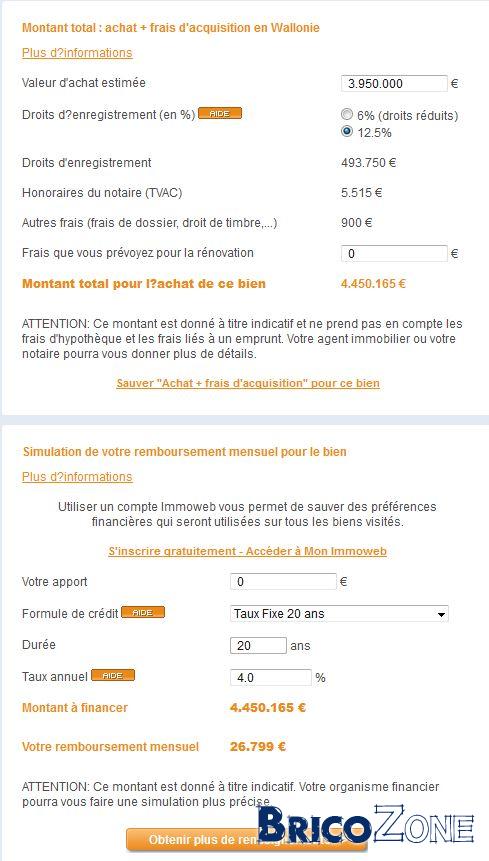Click the arrow of the credit formula combo box
The width and height of the screenshot is (489, 861).
(x=441, y=615)
